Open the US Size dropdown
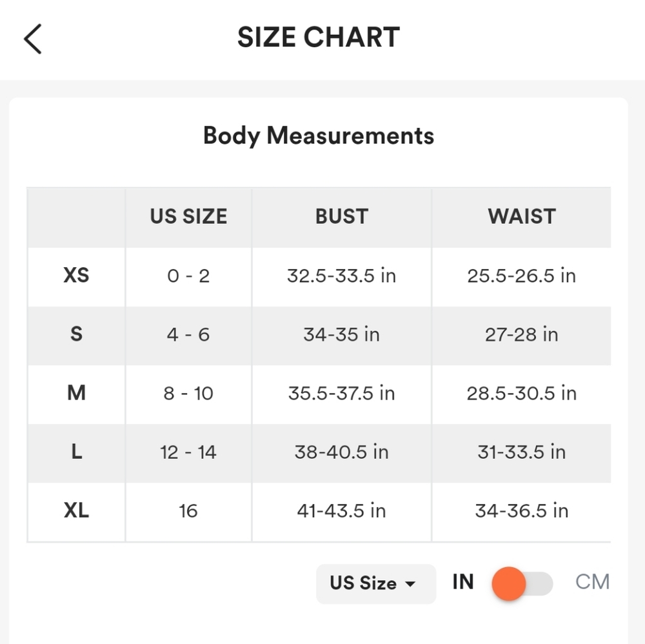Image resolution: width=645 pixels, height=644 pixels. click(375, 584)
